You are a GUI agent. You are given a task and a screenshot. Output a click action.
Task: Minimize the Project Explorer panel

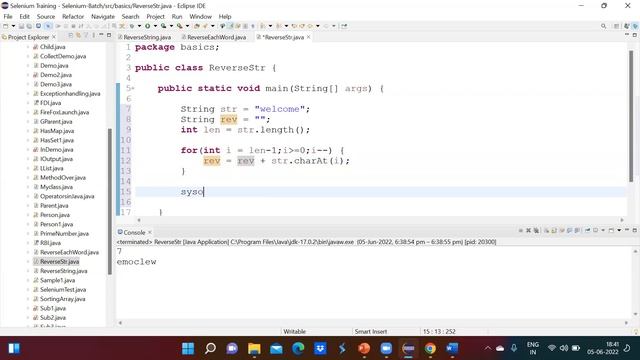[x=101, y=36]
